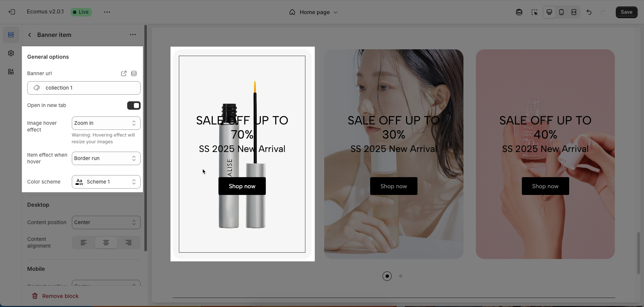
Task: Click the preview pane vertical scrollbar
Action: (639, 253)
